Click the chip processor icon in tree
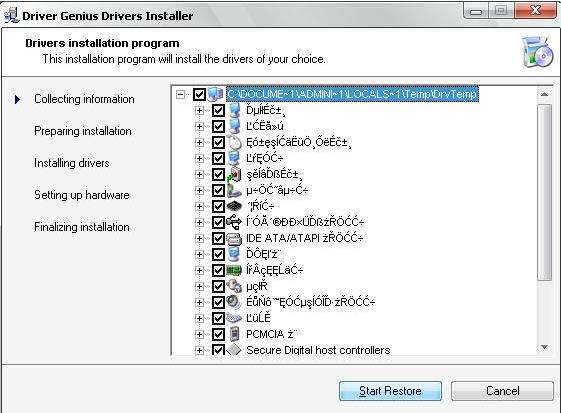Image resolution: width=561 pixels, height=413 pixels. [234, 206]
